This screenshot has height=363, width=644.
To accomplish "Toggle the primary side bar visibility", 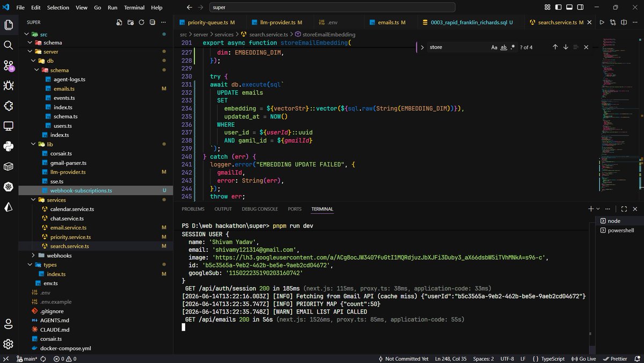I will [559, 8].
